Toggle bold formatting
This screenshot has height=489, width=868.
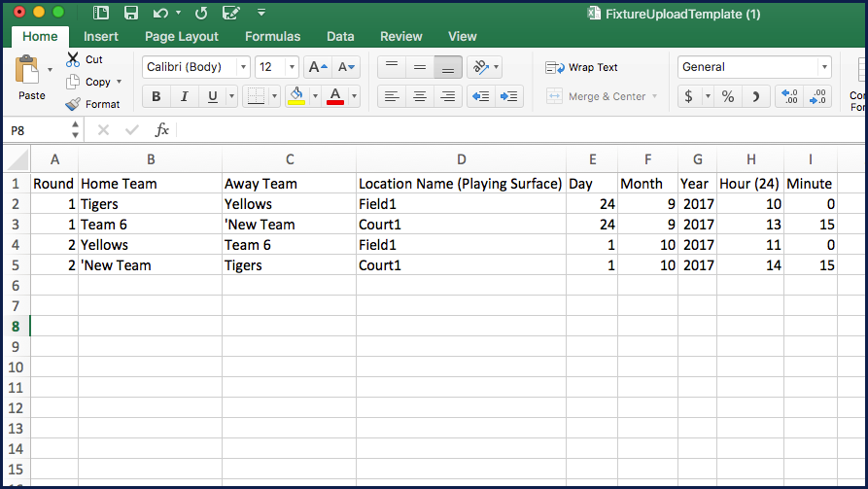pyautogui.click(x=156, y=96)
